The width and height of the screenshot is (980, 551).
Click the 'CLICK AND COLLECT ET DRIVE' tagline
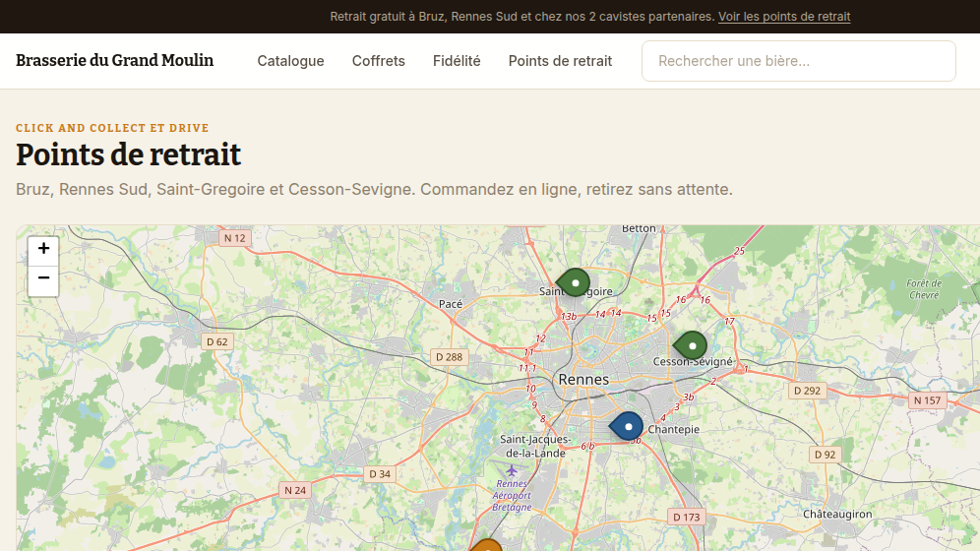tap(112, 128)
